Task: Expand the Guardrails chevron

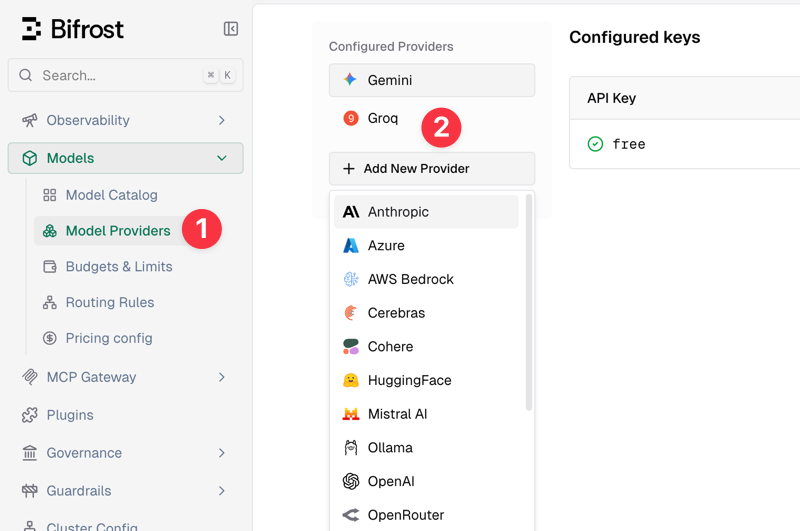Action: 221,491
